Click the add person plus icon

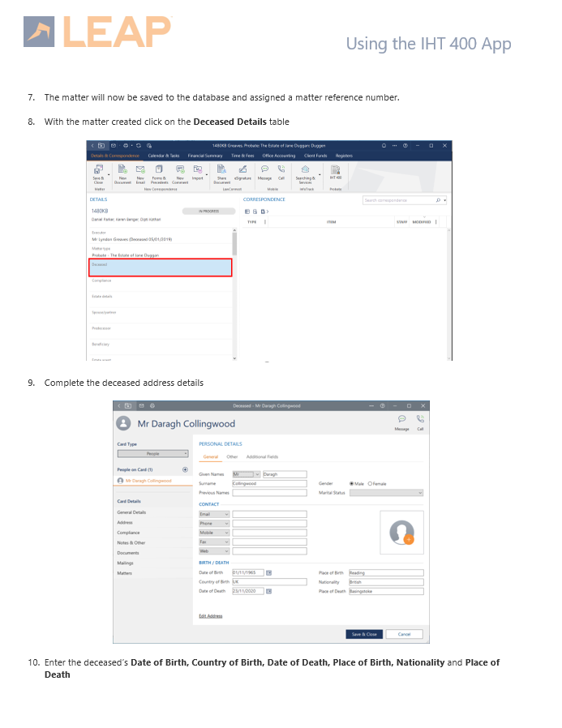185,469
